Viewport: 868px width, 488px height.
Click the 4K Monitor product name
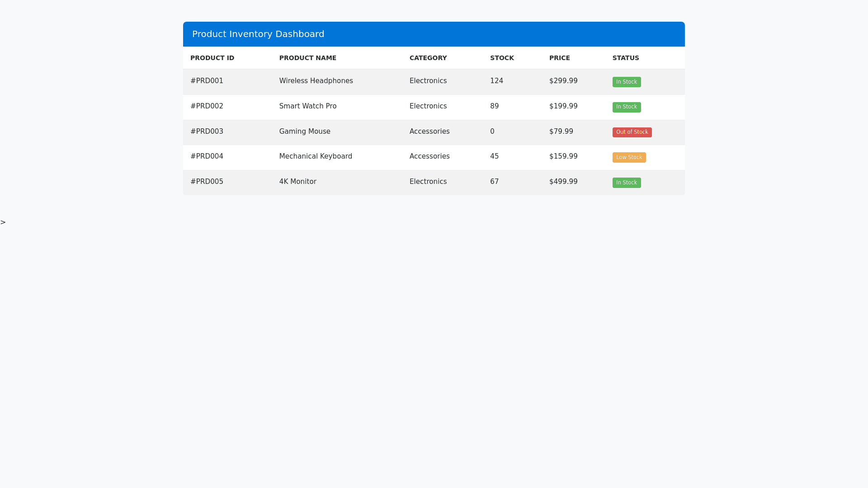297,182
